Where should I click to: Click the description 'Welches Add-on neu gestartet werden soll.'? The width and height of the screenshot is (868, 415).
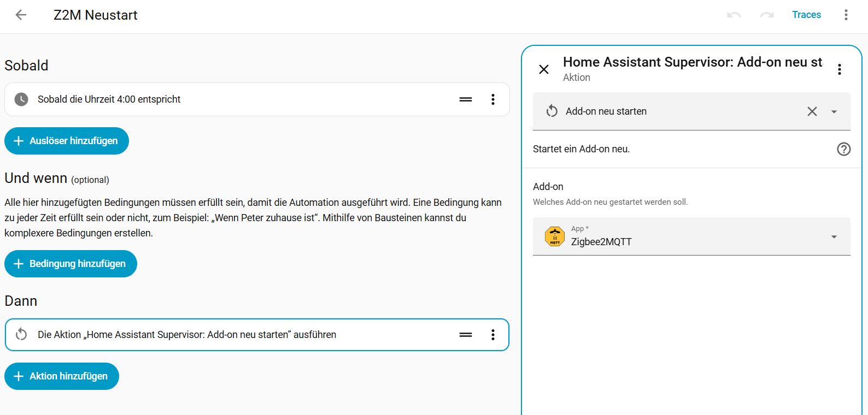pos(611,202)
